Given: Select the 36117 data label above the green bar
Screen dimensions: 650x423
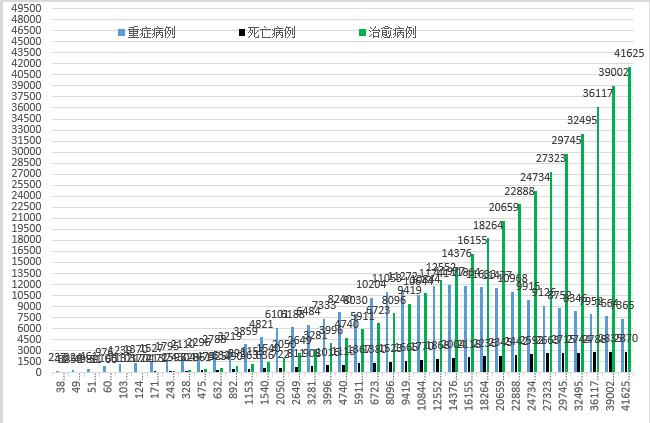Looking at the screenshot, I should 597,93.
